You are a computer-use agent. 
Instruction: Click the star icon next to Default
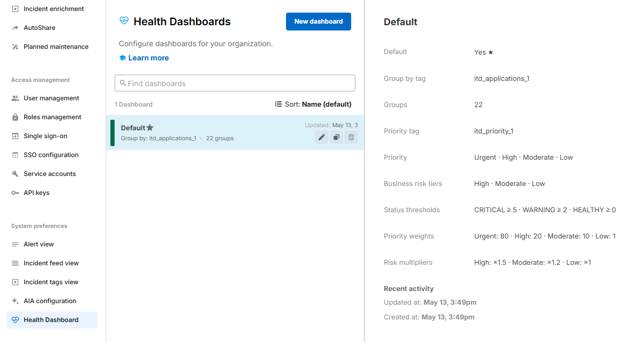click(x=150, y=128)
